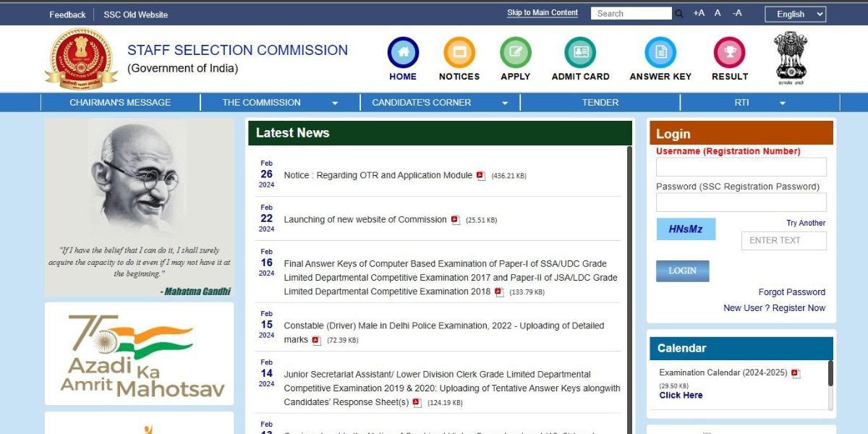Increase font size with +A icon
Screen dimensions: 868x434
coord(698,13)
